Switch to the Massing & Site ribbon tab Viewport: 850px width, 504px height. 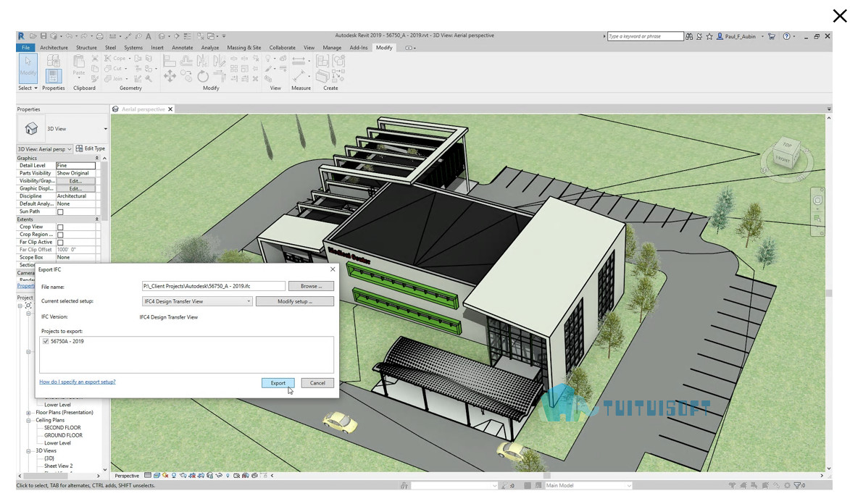point(244,48)
